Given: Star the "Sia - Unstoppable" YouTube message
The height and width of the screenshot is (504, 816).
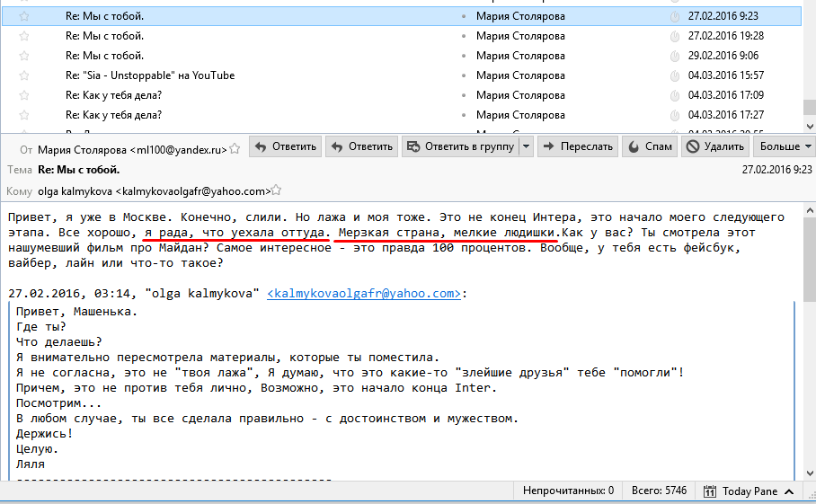Looking at the screenshot, I should pos(24,75).
